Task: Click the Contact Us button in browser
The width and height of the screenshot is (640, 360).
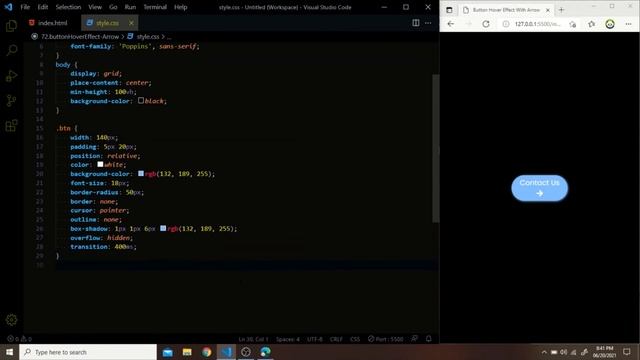Action: [540, 188]
